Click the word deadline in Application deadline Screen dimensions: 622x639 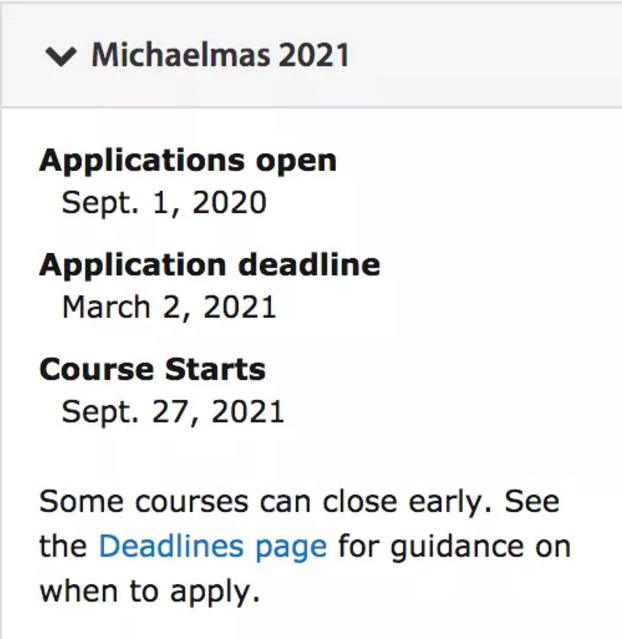(309, 265)
